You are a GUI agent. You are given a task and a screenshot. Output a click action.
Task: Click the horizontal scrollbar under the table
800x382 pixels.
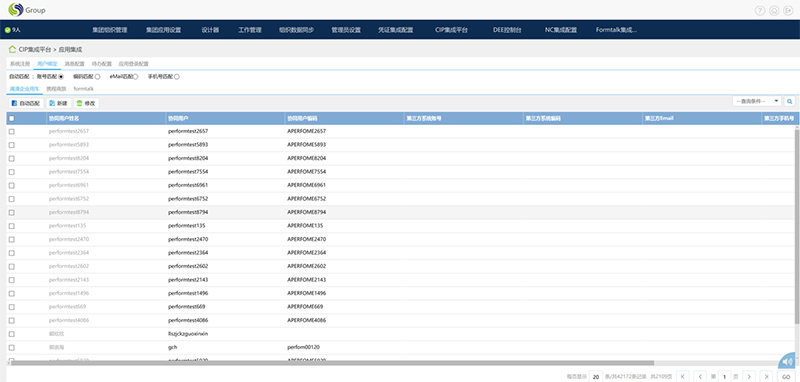coord(332,363)
